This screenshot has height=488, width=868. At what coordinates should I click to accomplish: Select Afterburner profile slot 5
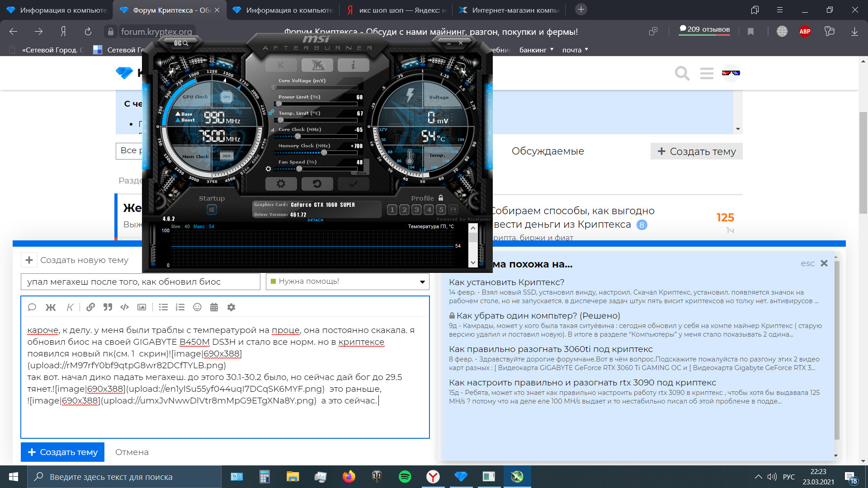click(441, 210)
